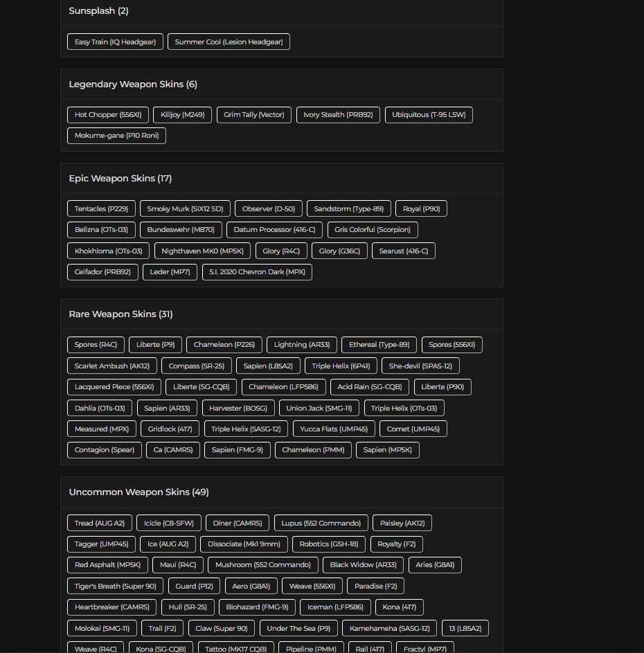Click the Liberte (P9) skin tag

tap(155, 345)
